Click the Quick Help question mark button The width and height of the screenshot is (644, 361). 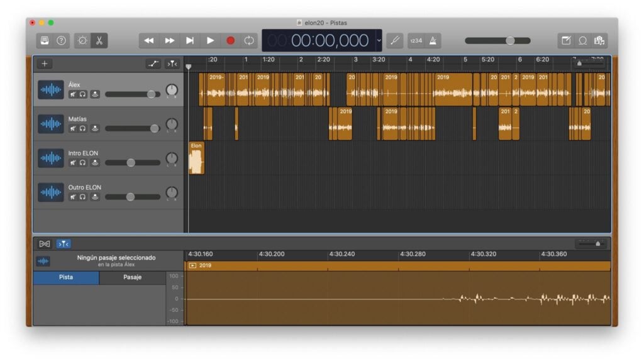point(62,40)
